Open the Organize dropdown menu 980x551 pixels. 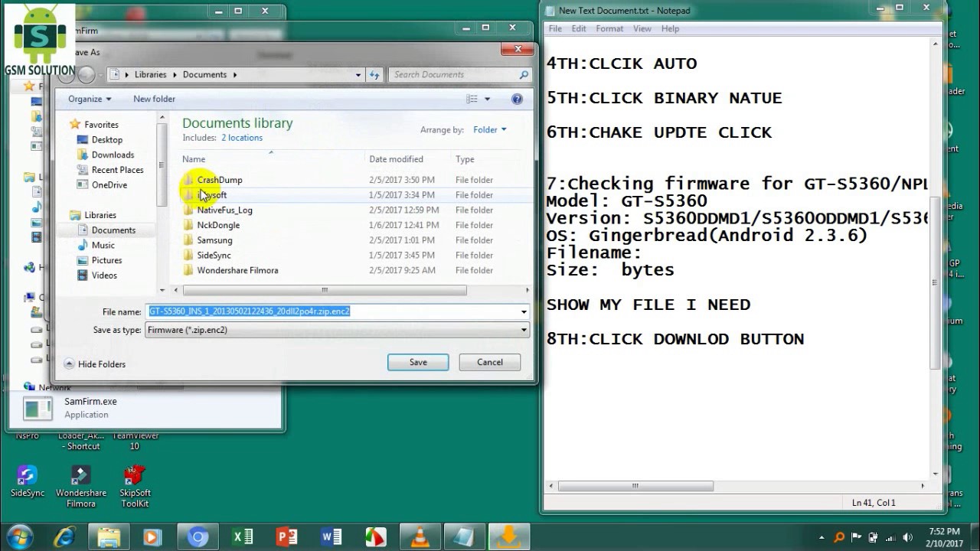(90, 99)
